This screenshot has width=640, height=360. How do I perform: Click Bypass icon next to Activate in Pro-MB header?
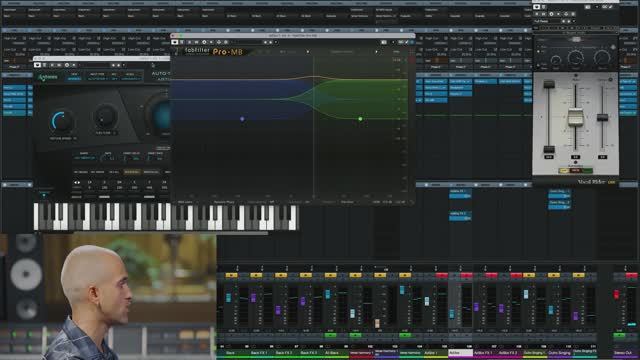coord(182,42)
